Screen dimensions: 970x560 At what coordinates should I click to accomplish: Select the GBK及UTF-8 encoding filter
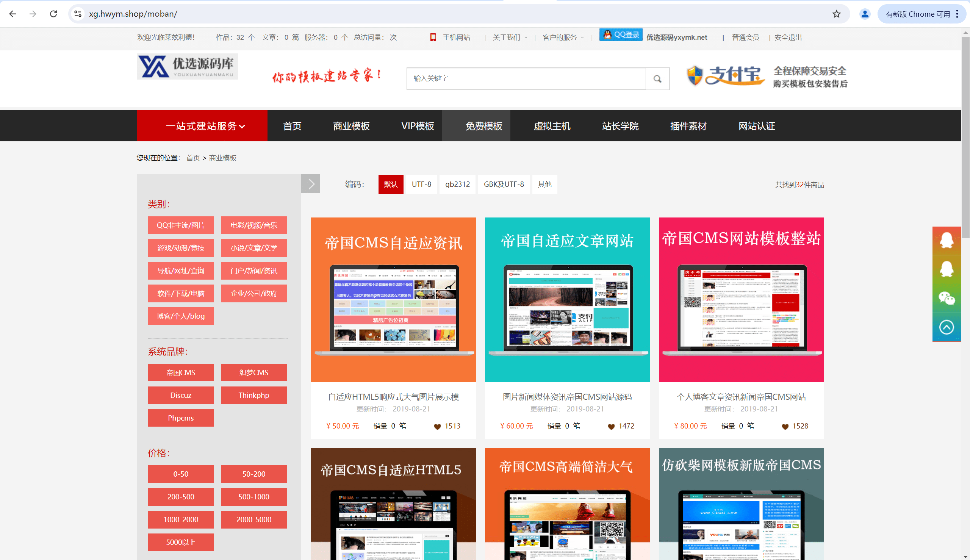[504, 184]
